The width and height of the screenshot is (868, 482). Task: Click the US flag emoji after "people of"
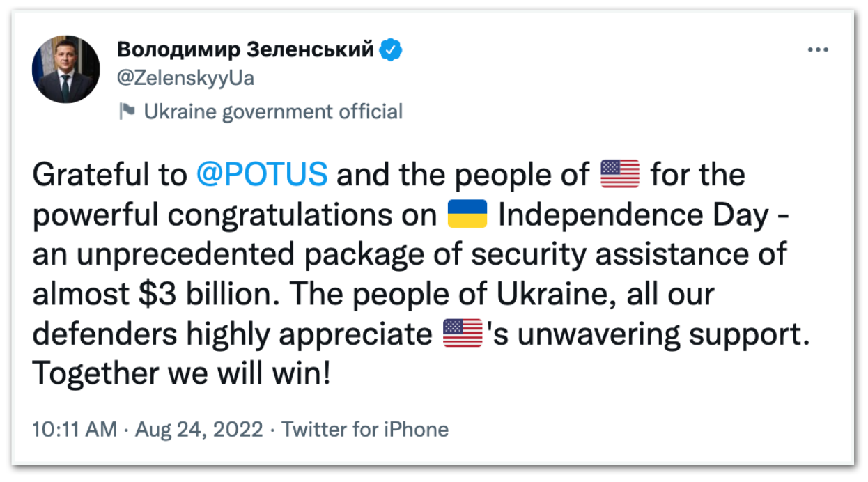619,174
